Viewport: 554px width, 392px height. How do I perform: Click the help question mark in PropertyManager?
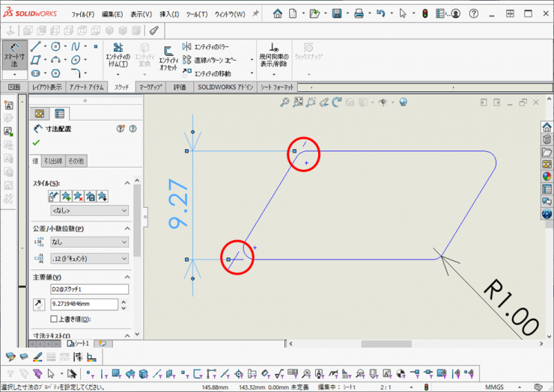(133, 129)
